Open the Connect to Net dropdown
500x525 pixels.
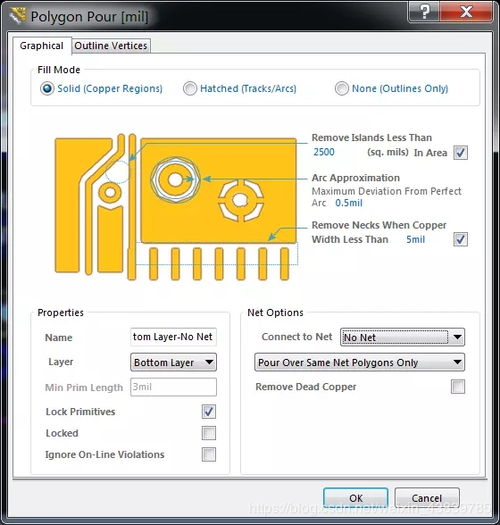pos(402,337)
